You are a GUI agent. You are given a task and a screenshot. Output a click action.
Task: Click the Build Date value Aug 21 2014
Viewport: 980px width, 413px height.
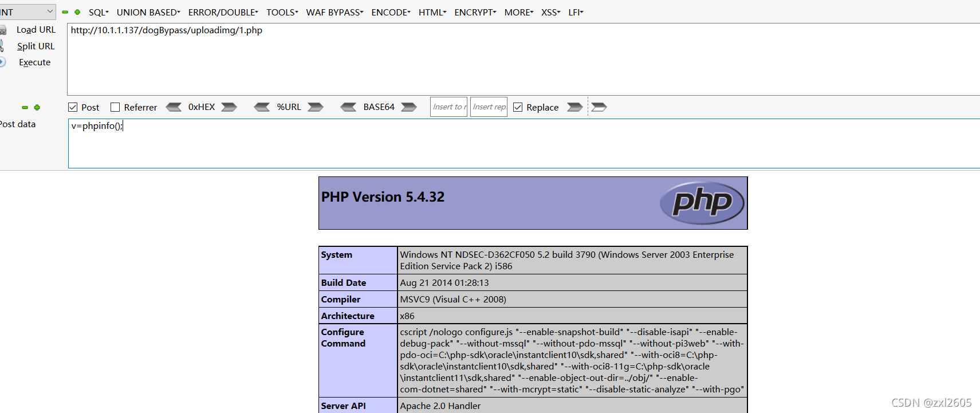[444, 283]
